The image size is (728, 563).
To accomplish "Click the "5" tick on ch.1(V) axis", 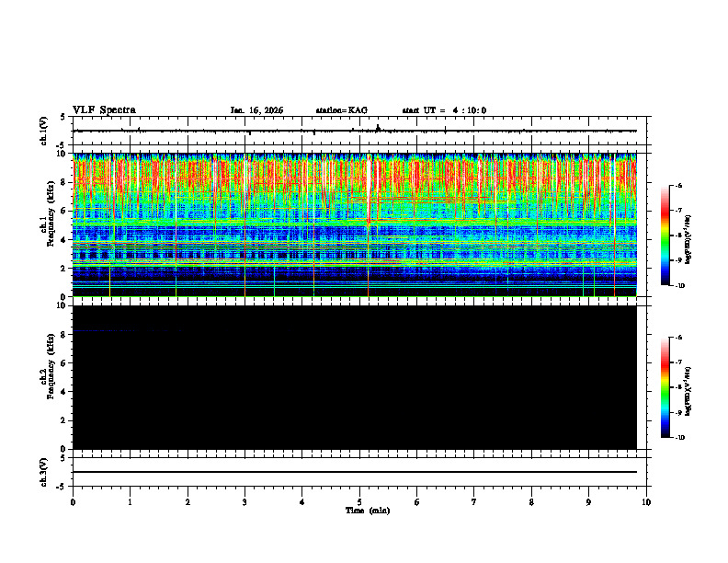I will (63, 117).
